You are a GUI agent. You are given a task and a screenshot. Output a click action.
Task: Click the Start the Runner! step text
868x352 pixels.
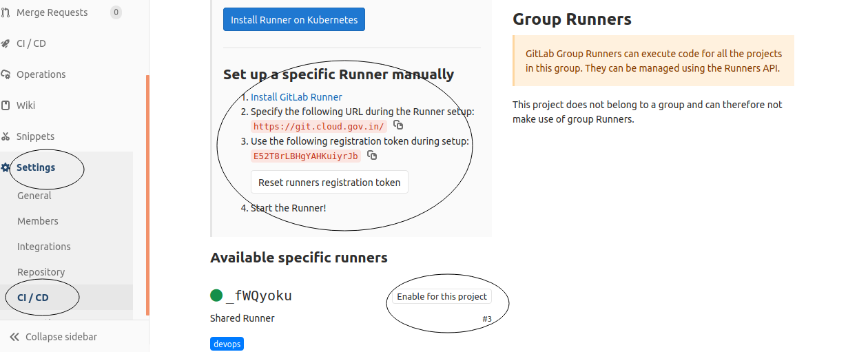click(288, 207)
